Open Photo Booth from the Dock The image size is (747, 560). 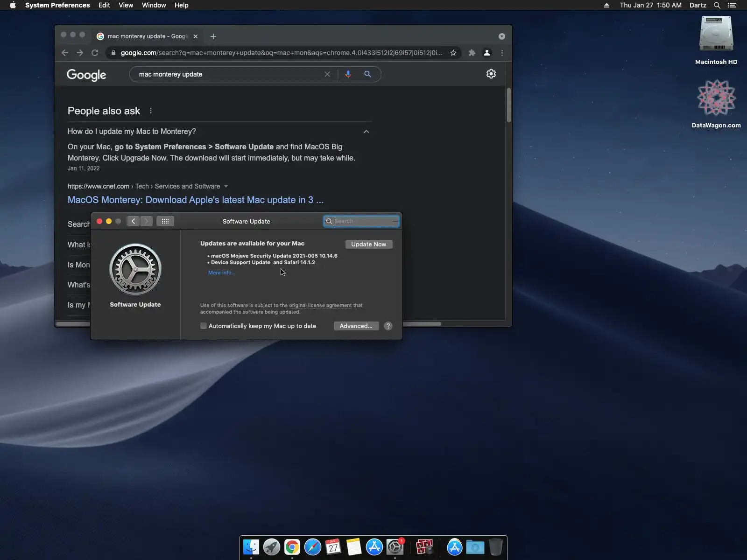click(x=424, y=547)
